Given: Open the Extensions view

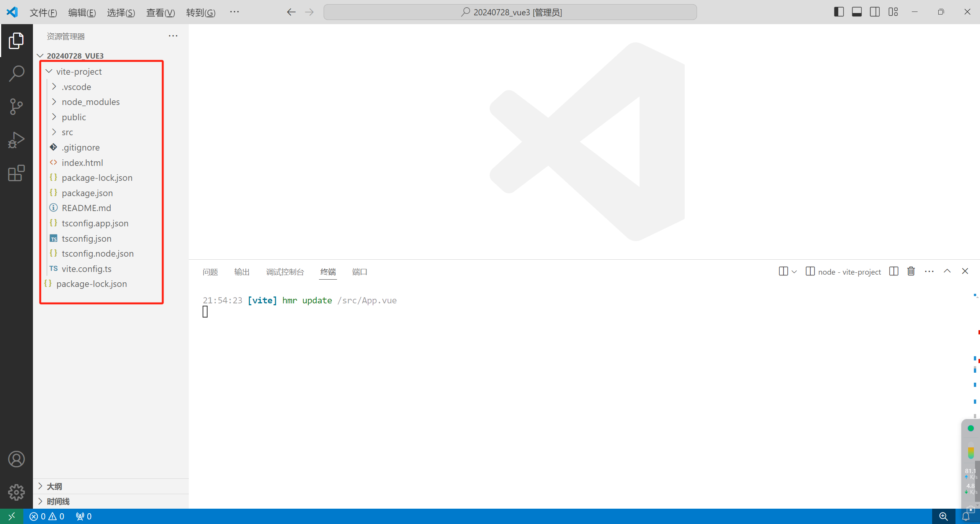Looking at the screenshot, I should click(16, 173).
